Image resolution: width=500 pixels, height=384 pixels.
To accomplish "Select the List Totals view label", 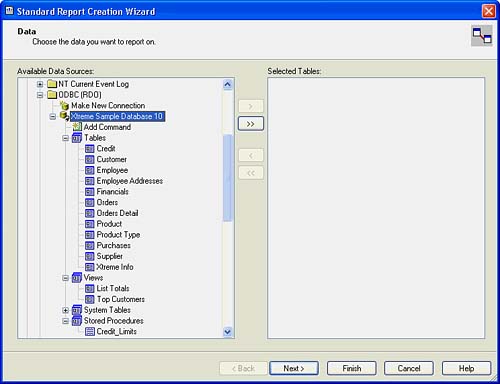I will [113, 289].
